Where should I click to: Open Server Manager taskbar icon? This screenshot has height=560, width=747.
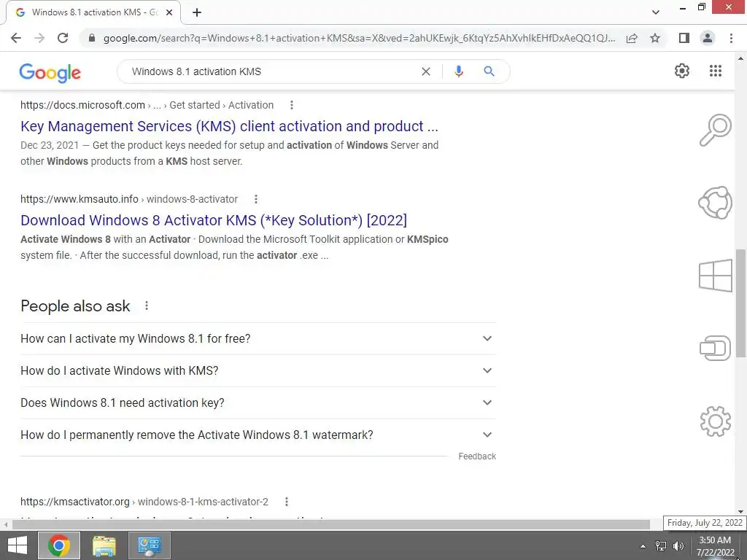pos(150,545)
